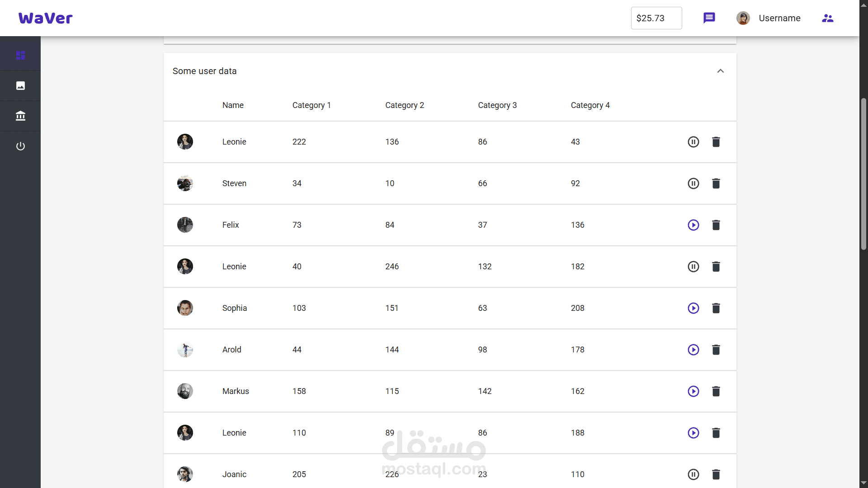Delete Markus's row with trash icon

pyautogui.click(x=716, y=391)
